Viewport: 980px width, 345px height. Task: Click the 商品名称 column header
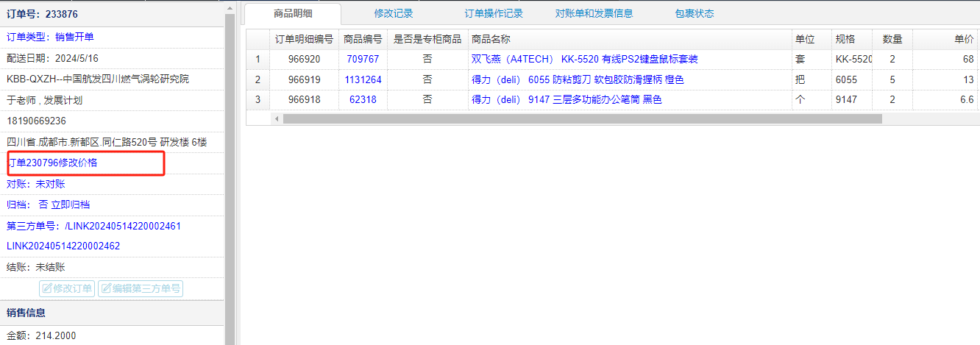click(630, 39)
